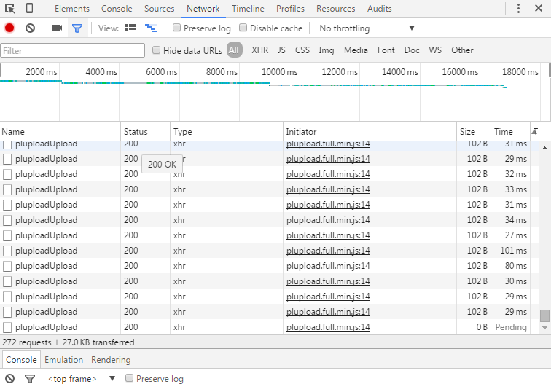Click the capture screenshots camera icon
Screen dimensions: 551x392
[57, 28]
